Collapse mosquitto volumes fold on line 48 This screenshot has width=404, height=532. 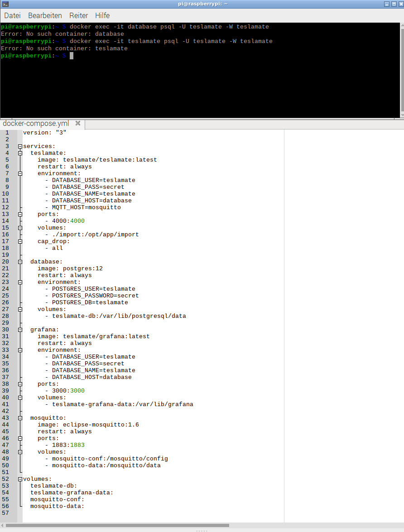point(20,452)
